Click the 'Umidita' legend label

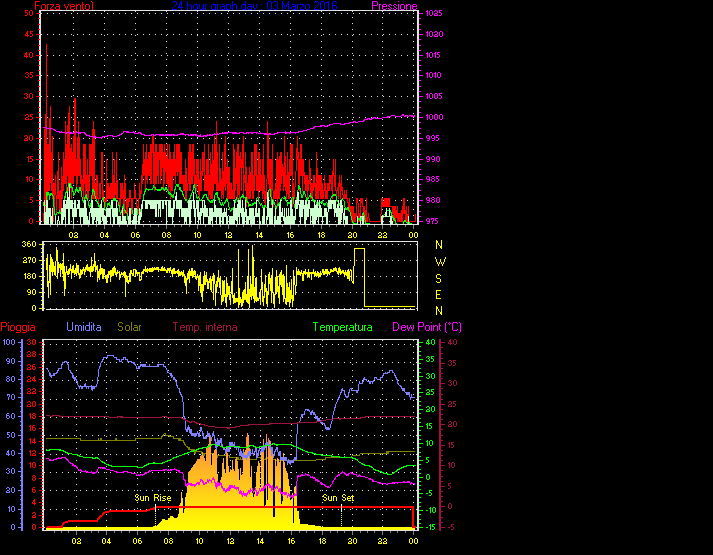tap(84, 327)
